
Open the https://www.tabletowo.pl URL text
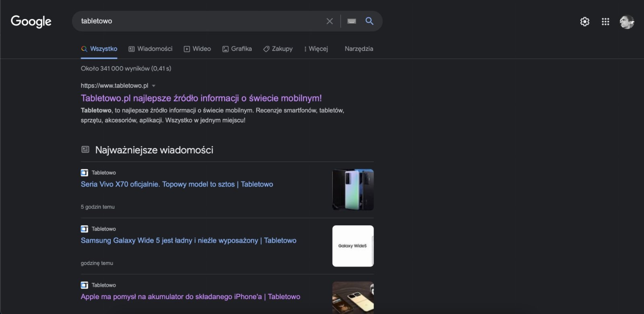[x=114, y=85]
